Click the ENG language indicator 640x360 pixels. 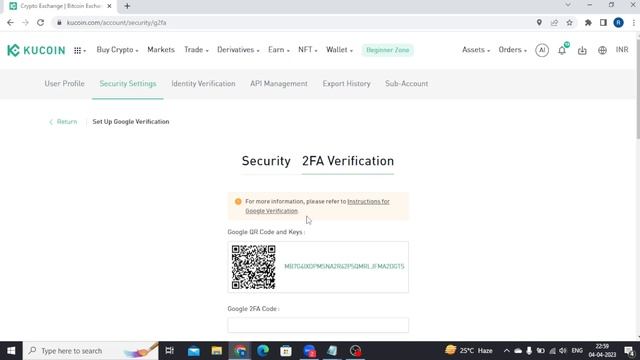tap(577, 351)
